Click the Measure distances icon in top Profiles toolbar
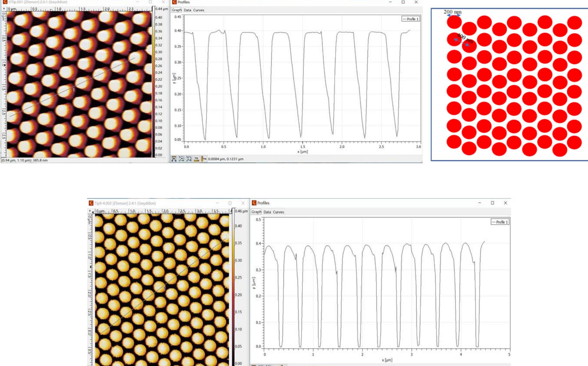Screen dimensions: 588x366 click(x=174, y=159)
